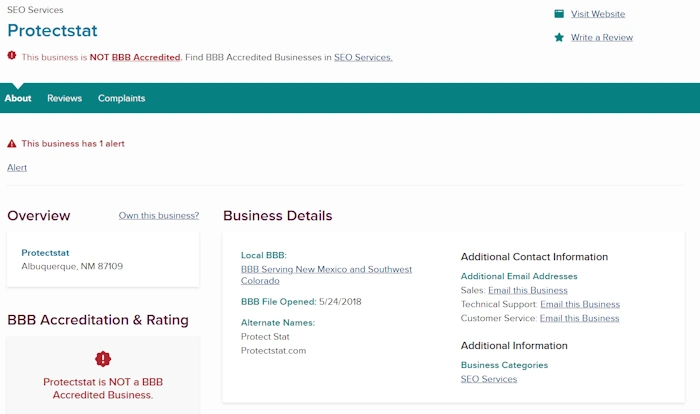This screenshot has height=414, width=700.
Task: Click the red badge icon in rating card
Action: click(x=103, y=359)
